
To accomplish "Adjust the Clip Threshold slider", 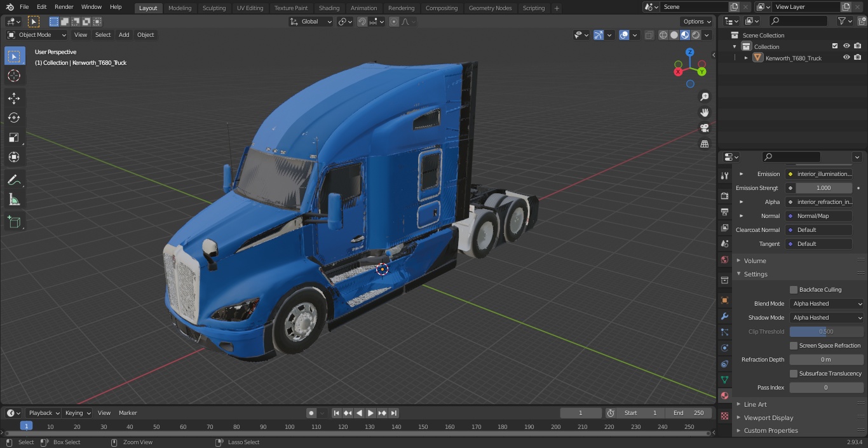I will (827, 332).
